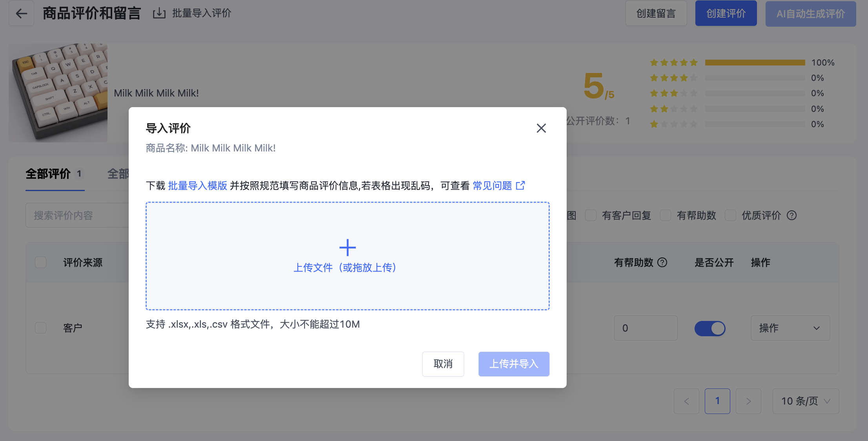Click the batch import download icon
Viewport: 868px width, 441px height.
click(x=159, y=14)
